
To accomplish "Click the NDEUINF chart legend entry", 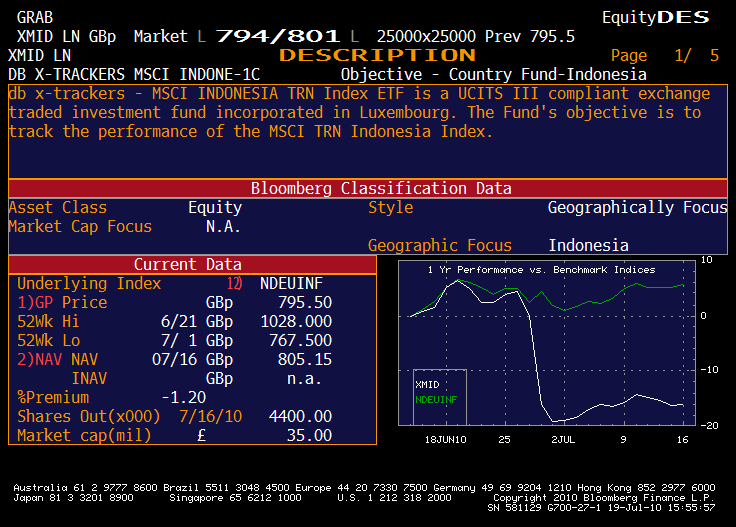I will click(x=436, y=400).
